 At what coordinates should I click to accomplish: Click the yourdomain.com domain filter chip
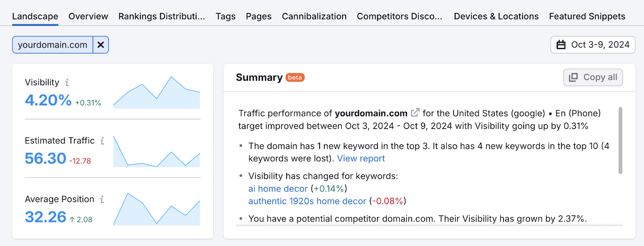[53, 45]
